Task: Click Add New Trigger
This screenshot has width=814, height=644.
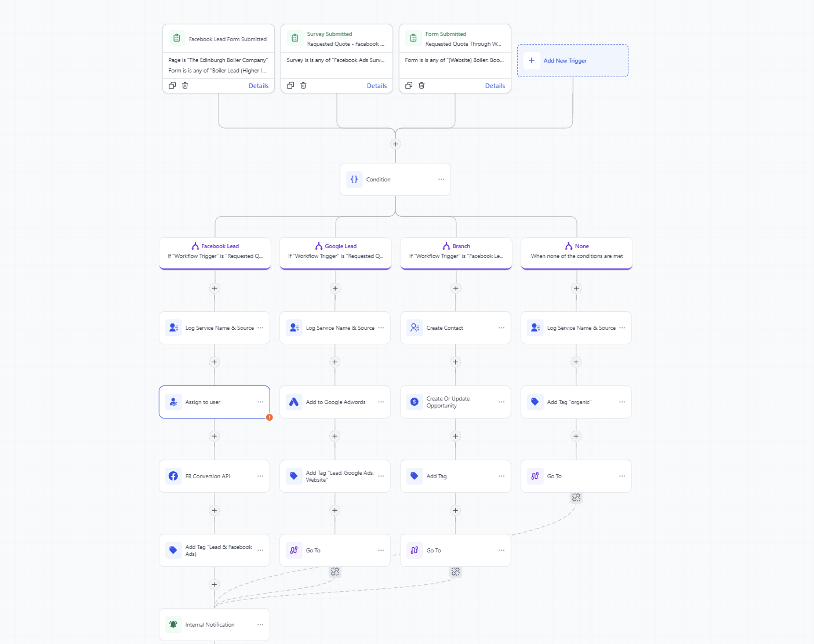Action: coord(572,60)
